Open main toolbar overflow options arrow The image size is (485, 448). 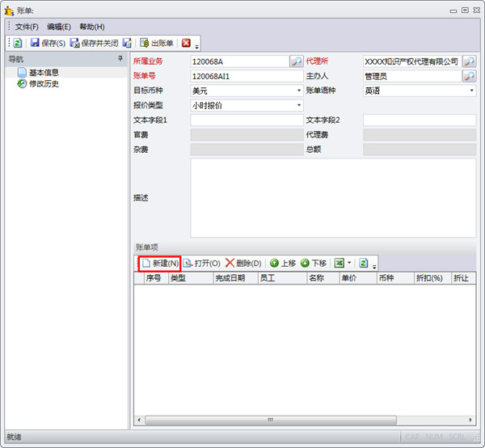(x=196, y=47)
